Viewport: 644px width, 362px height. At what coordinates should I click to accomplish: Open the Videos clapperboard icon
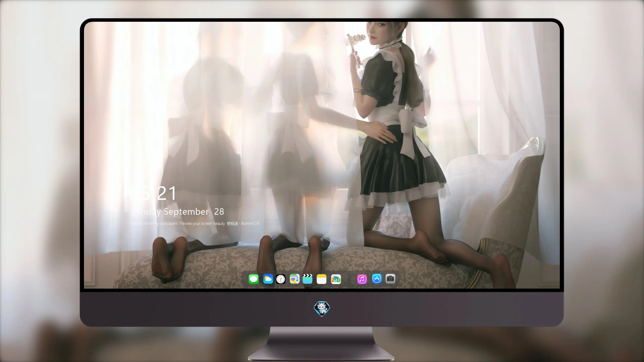[x=308, y=279]
